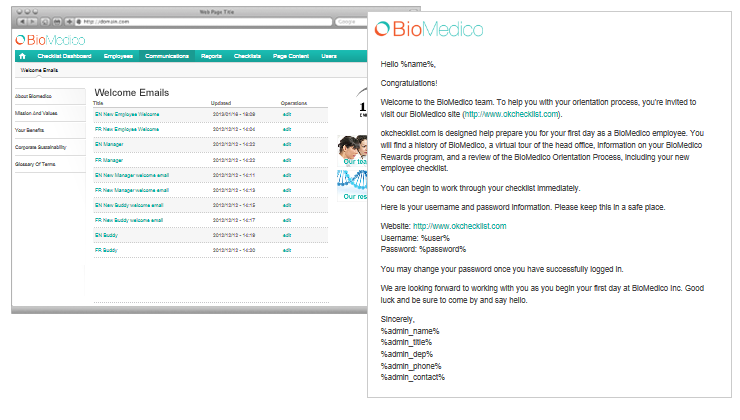Open the Reports menu item
This screenshot has width=740, height=420.
(211, 56)
